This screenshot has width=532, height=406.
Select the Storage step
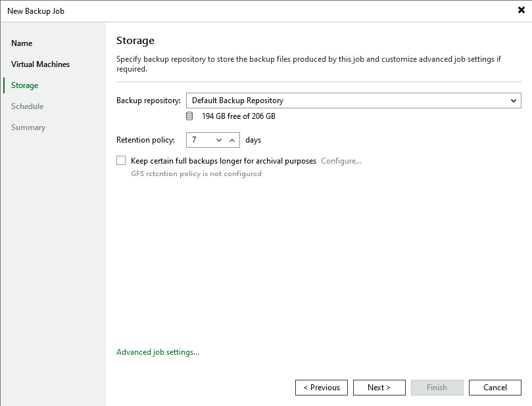[x=25, y=85]
